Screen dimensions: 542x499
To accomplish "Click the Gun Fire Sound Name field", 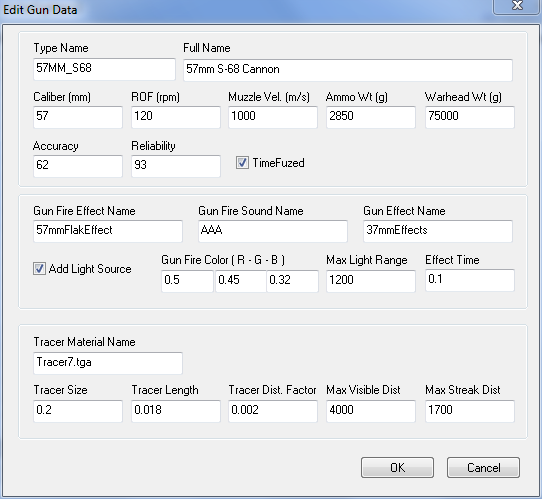I will [x=273, y=231].
